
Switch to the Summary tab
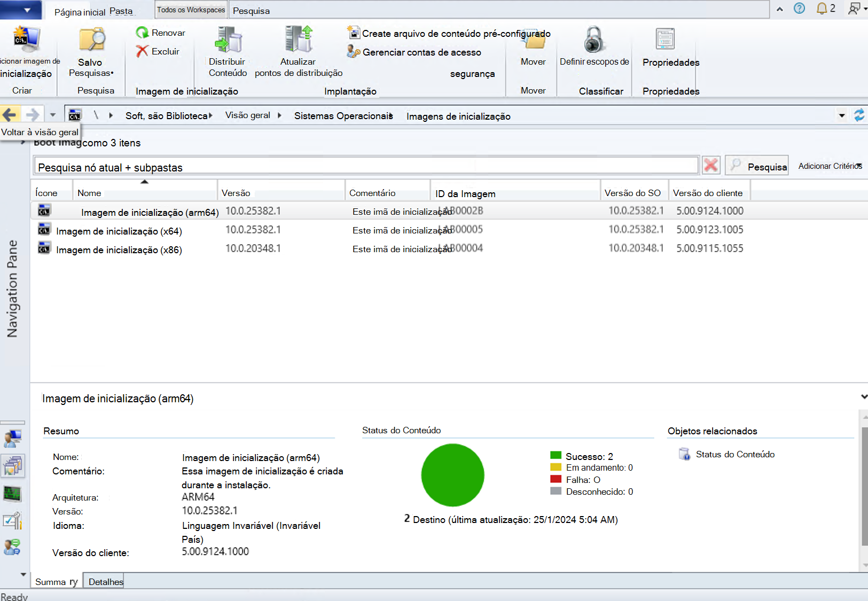point(56,582)
